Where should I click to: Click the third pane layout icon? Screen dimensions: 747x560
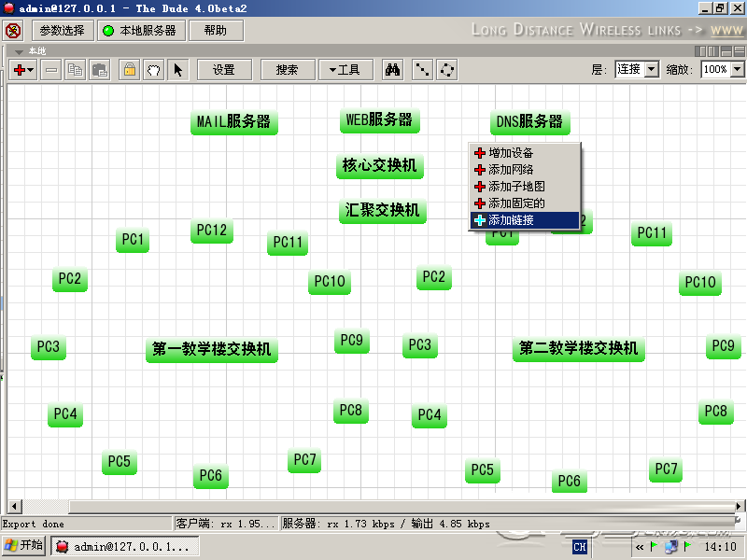726,51
